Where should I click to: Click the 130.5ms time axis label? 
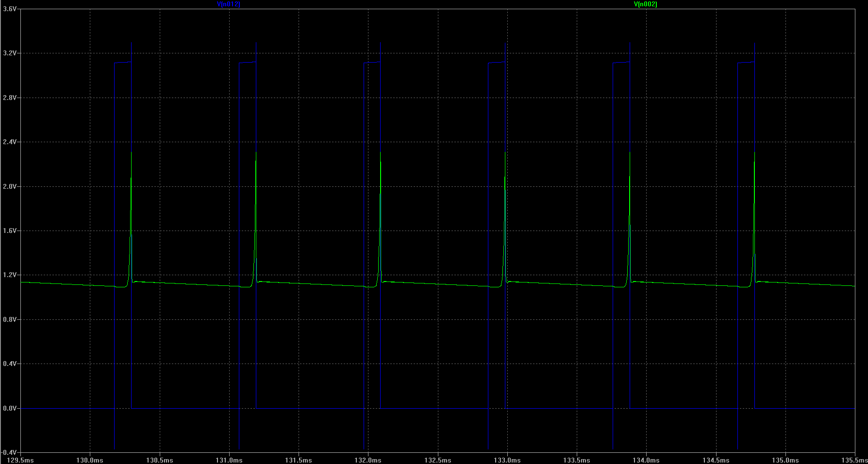click(x=160, y=460)
